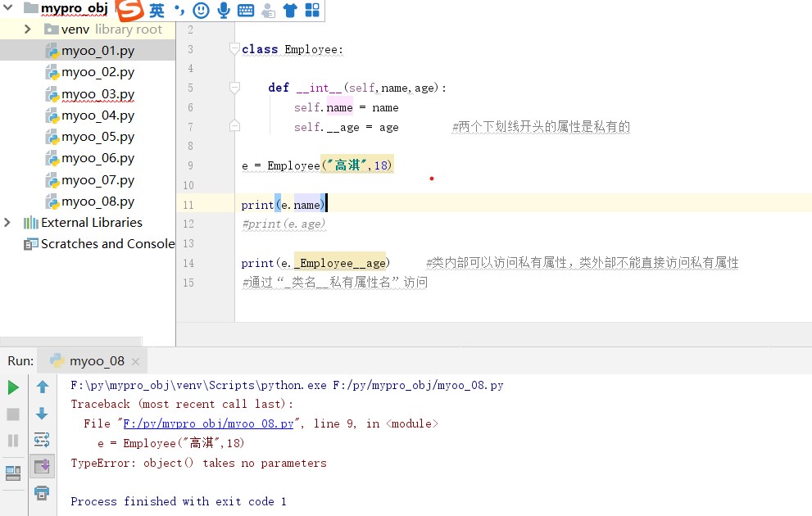812x516 pixels.
Task: Activate Sogou voice input microphone
Action: pos(223,10)
